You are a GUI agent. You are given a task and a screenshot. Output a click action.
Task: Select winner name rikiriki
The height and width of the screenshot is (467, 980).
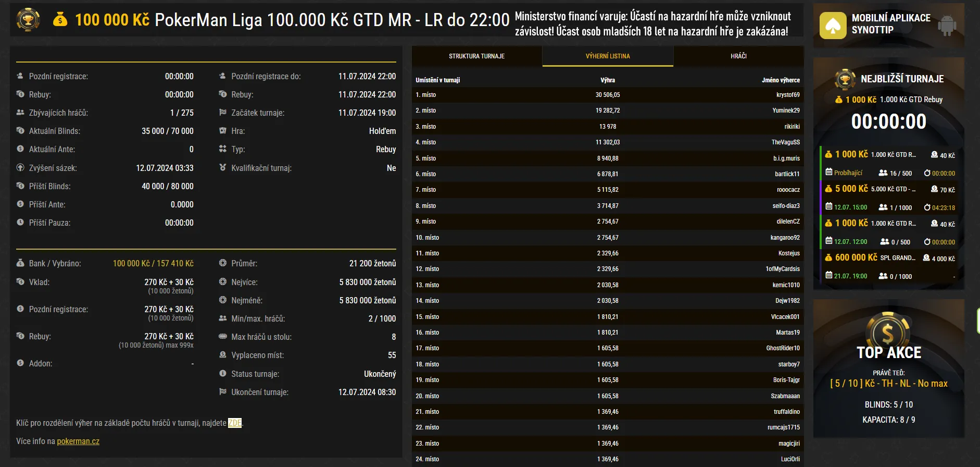[x=792, y=127]
